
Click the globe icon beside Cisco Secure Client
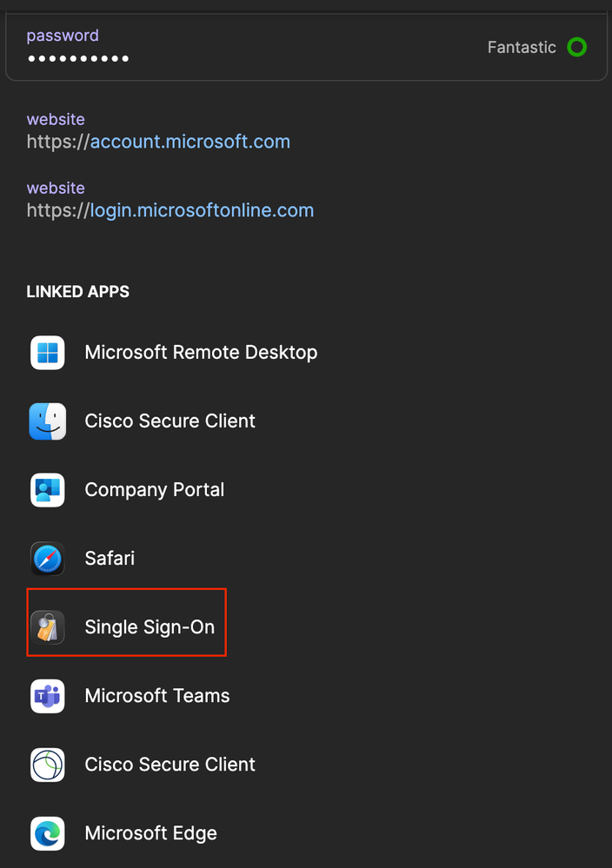tap(47, 765)
